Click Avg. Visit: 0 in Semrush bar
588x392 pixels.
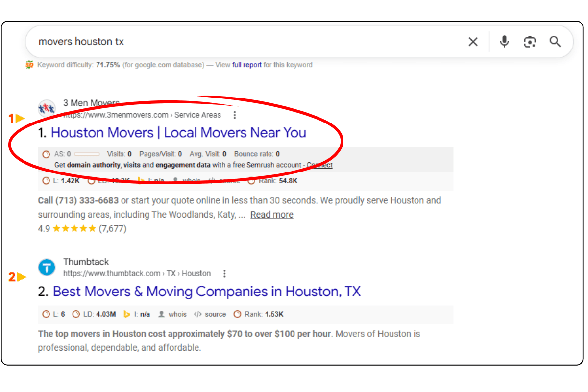point(208,154)
